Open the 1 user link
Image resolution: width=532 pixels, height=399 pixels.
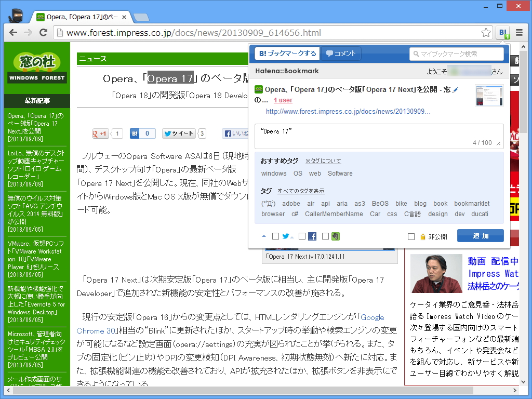click(283, 100)
